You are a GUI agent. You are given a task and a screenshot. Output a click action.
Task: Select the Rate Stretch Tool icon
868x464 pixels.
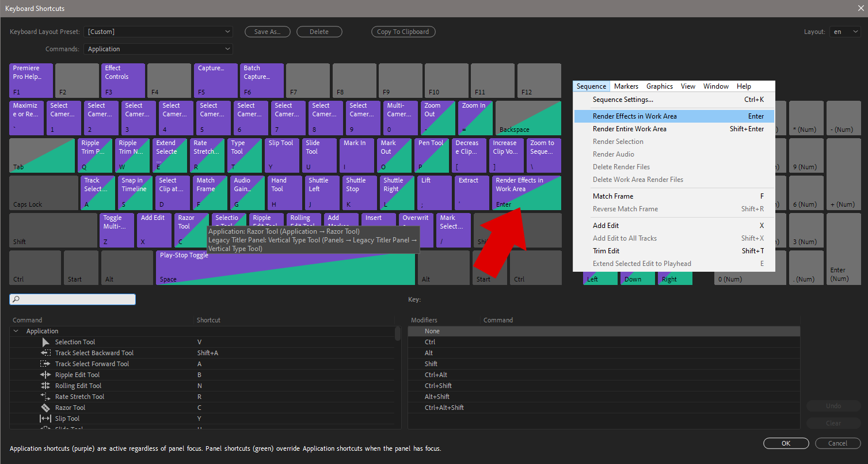[x=45, y=396]
